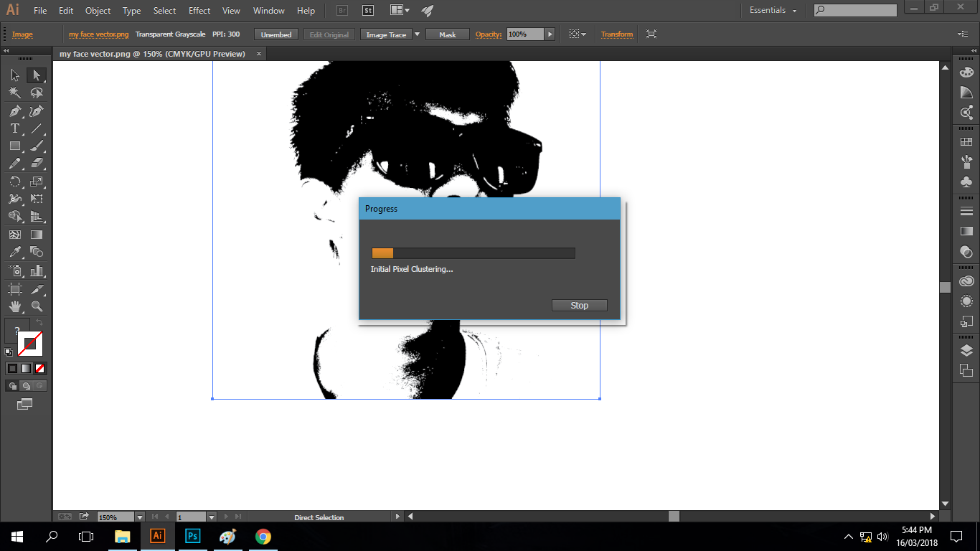This screenshot has width=980, height=551.
Task: Open the Window menu
Action: click(269, 11)
